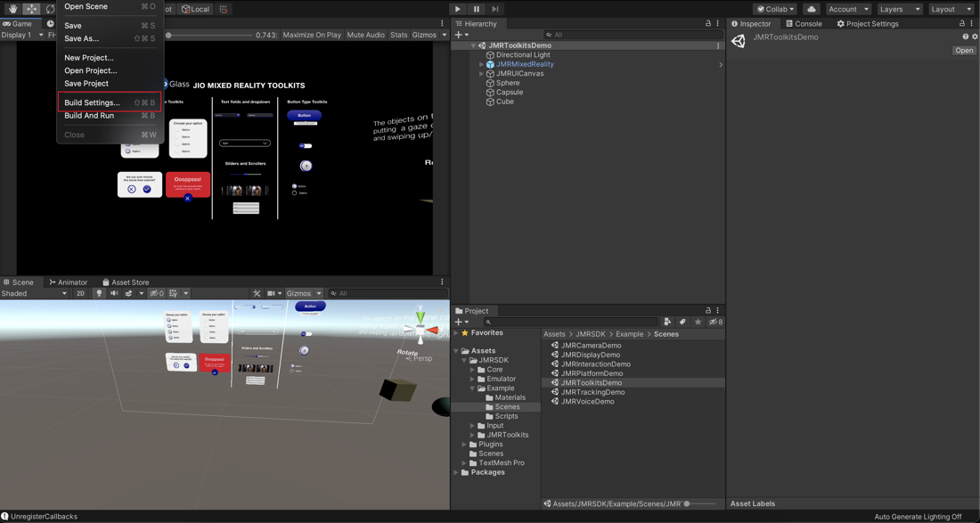980x523 pixels.
Task: Open the scene camera settings icon
Action: point(272,293)
